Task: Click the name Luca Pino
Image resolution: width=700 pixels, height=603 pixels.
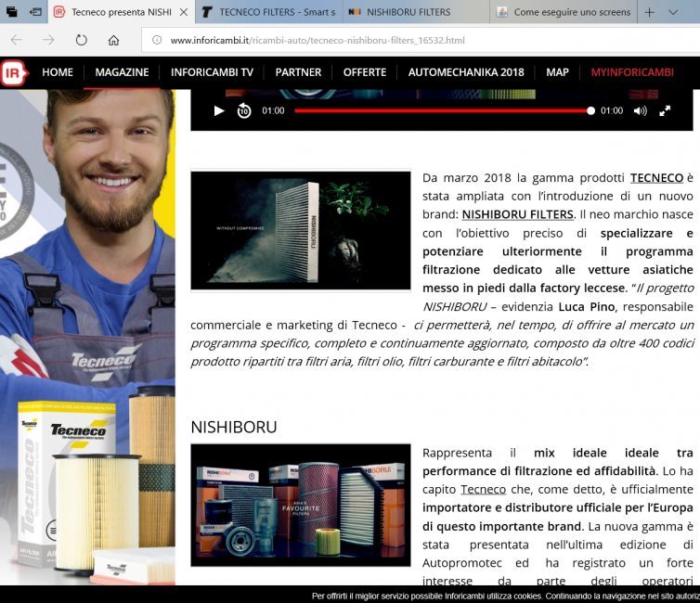Action: tap(587, 307)
